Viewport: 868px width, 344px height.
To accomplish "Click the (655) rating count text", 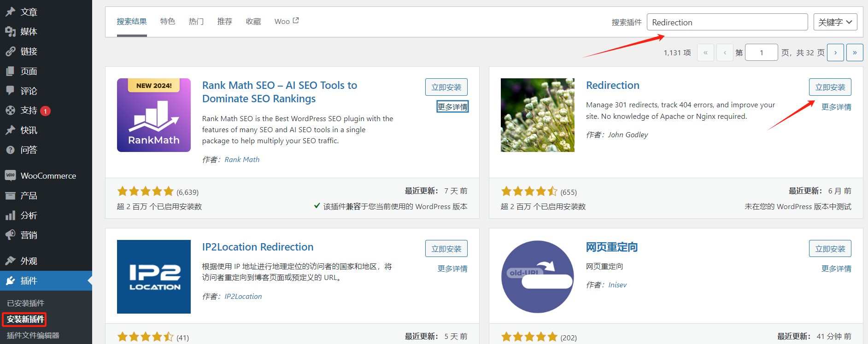I will point(569,192).
